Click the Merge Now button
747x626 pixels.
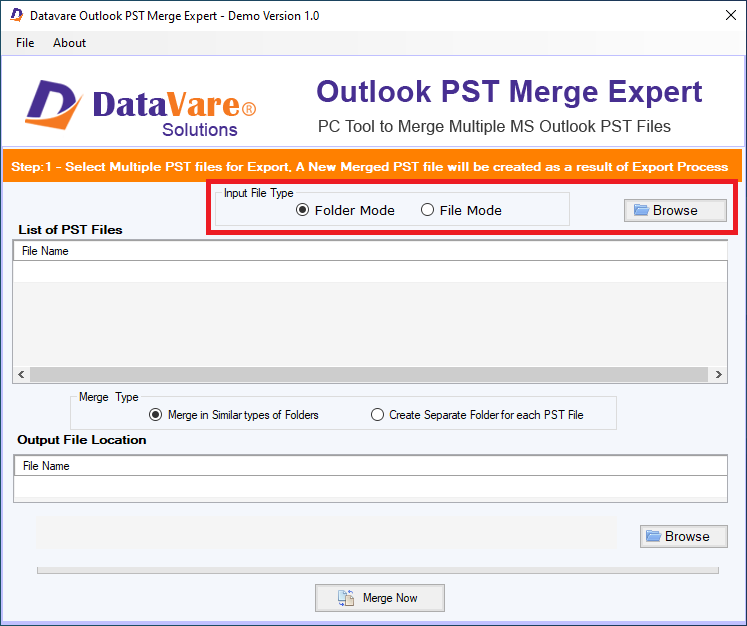point(380,598)
